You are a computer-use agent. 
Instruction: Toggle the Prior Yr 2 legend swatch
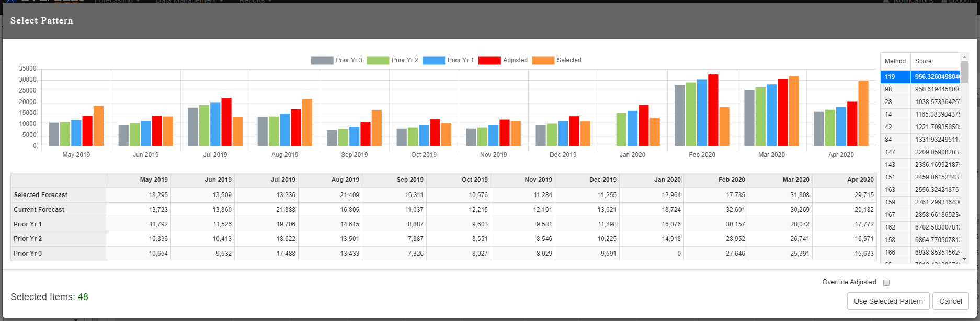(378, 61)
